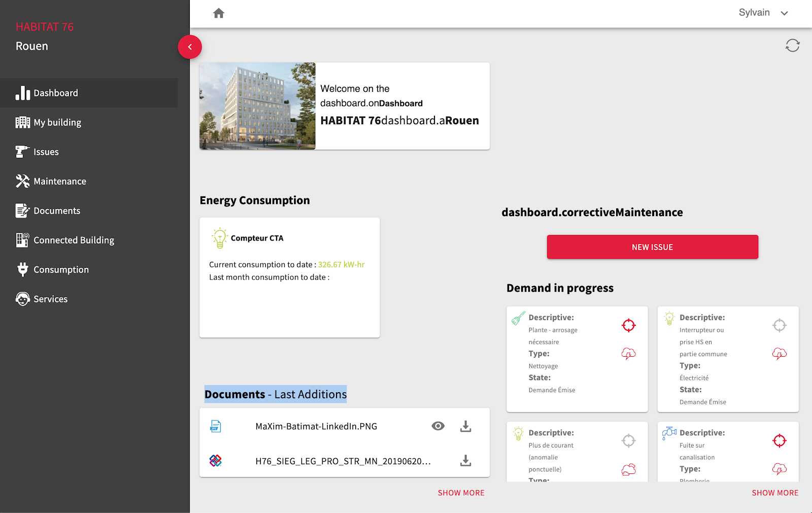Viewport: 812px width, 513px height.
Task: Open Consumption in the sidebar
Action: [89, 269]
